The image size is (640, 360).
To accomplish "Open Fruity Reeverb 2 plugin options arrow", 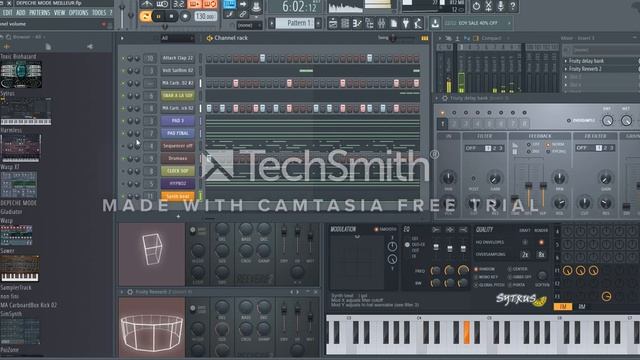I will click(x=122, y=292).
